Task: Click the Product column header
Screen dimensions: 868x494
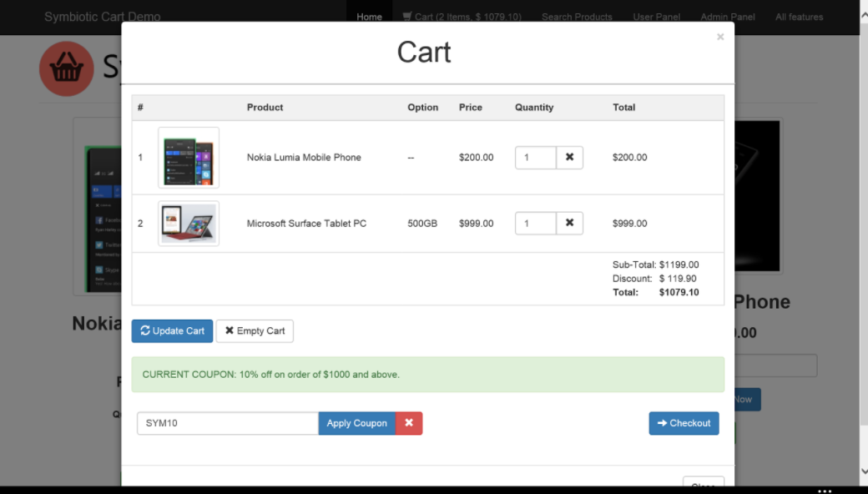Action: (x=265, y=108)
